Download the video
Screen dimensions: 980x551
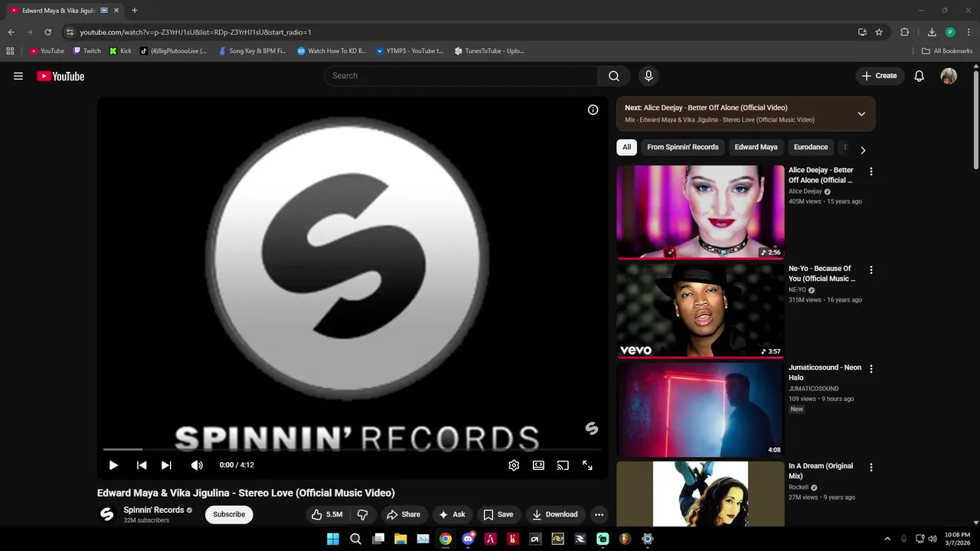tap(555, 514)
